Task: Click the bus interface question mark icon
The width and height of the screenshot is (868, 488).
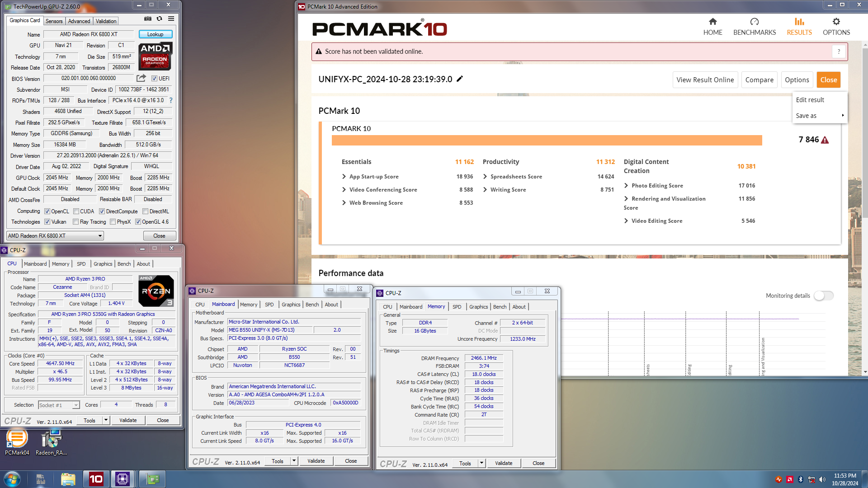Action: pos(171,100)
